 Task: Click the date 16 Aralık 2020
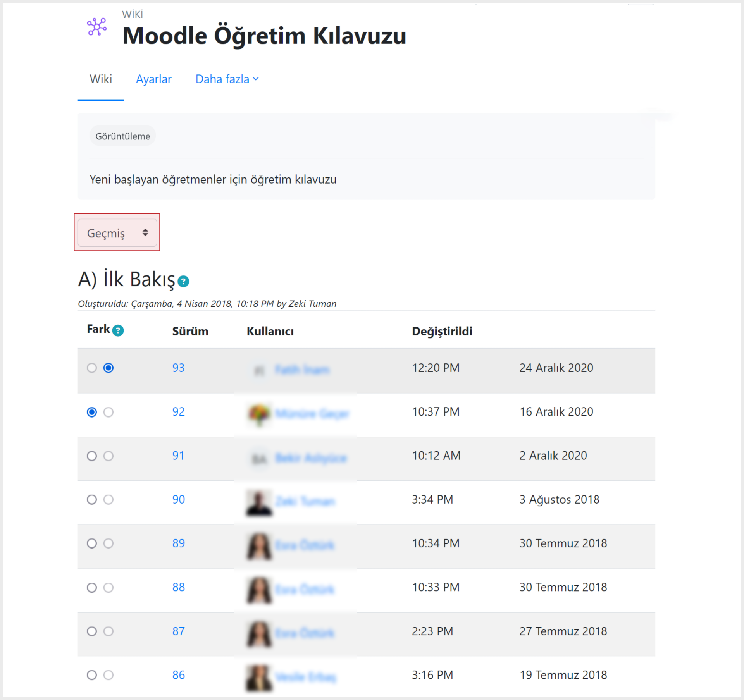pos(556,412)
